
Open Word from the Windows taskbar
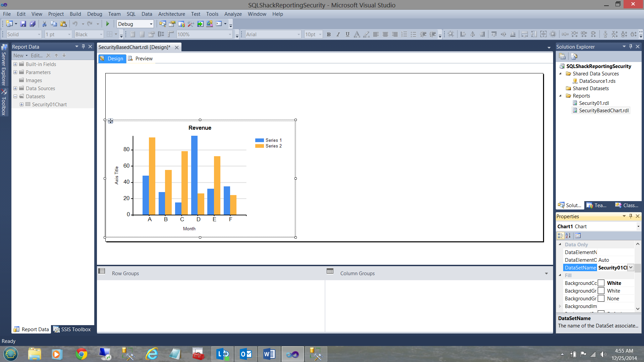point(269,354)
